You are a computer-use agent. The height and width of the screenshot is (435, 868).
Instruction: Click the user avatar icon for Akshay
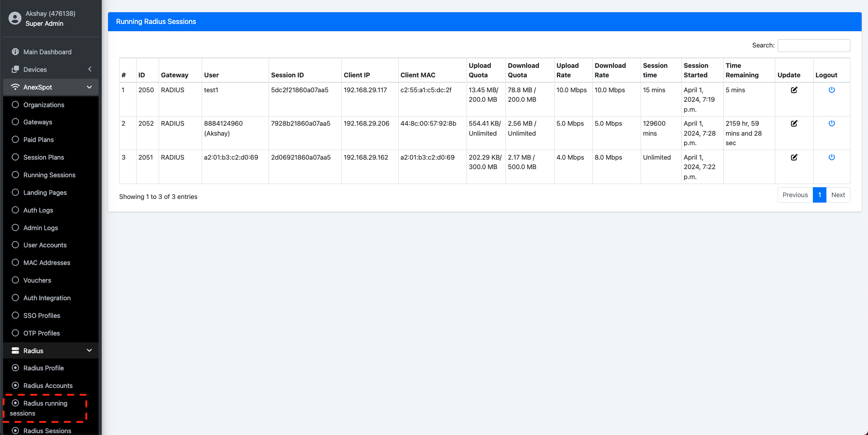(15, 18)
